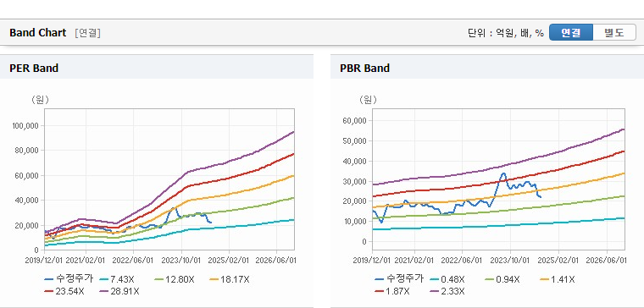Click 2021/02/01 date on PBR chart axis
Screen dimensions: 644x308
(414, 261)
